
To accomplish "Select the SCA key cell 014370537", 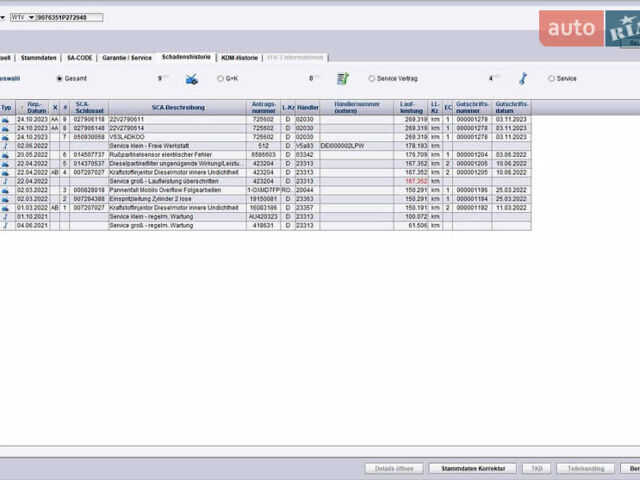I will 89,164.
